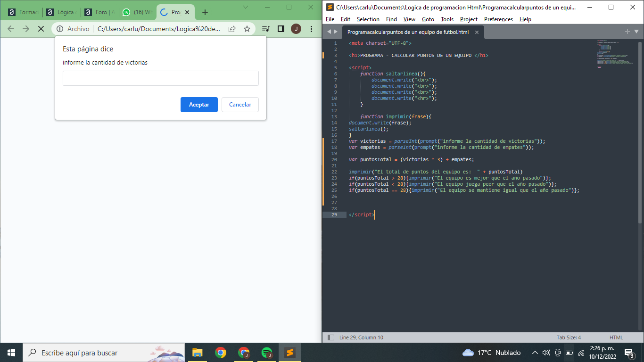Open Spotify from the taskbar
This screenshot has width=644, height=362.
pos(266,353)
